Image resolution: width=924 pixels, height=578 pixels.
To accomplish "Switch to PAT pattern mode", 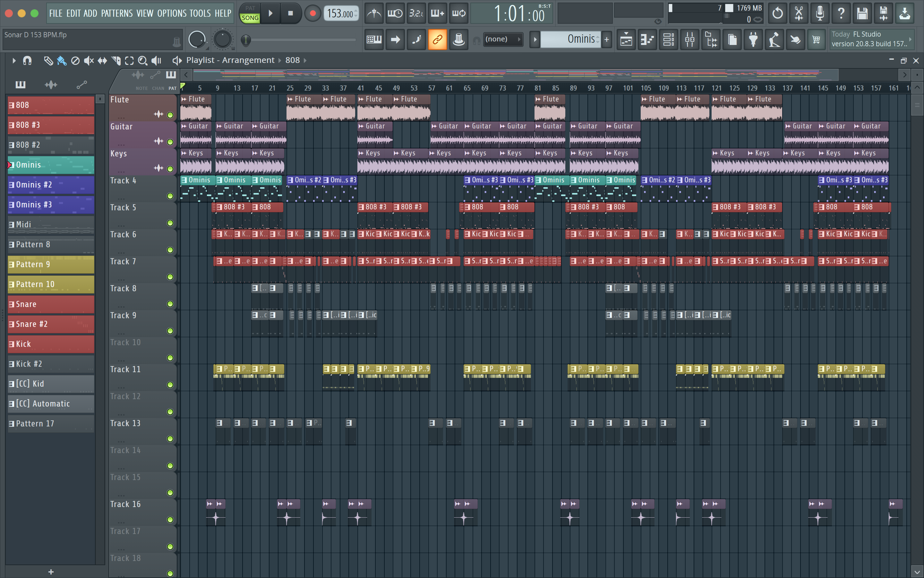I will tap(250, 8).
